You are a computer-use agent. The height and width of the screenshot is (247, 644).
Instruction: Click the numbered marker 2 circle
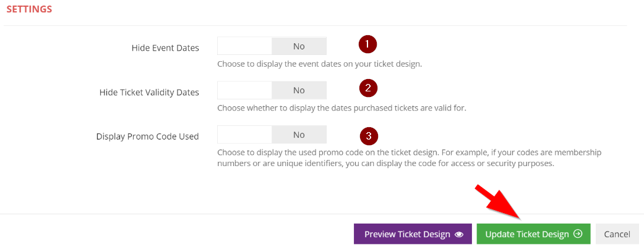pyautogui.click(x=368, y=88)
